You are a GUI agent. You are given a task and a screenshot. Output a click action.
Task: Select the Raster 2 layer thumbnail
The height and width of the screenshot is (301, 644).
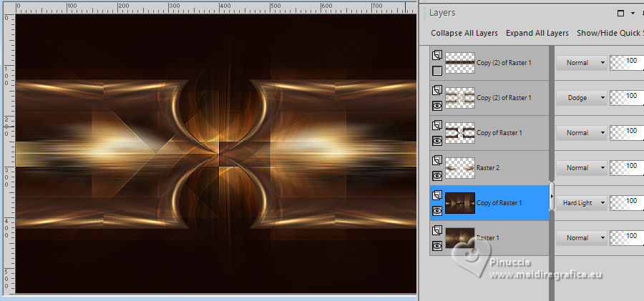pos(459,168)
